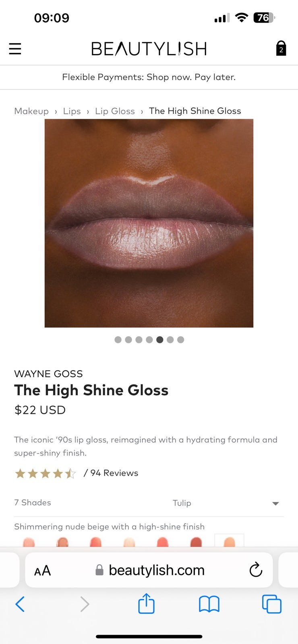This screenshot has width=298, height=644.
Task: Select the last image carousel dot
Action: [180, 340]
